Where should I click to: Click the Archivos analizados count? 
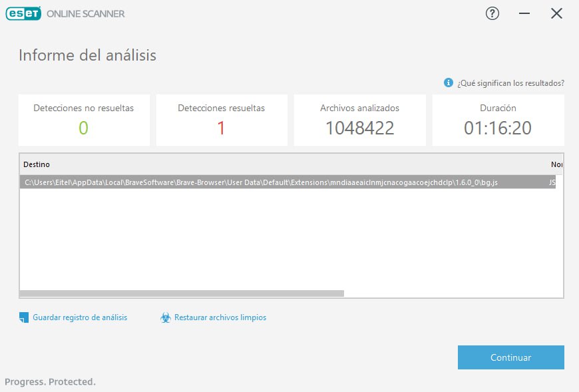click(359, 128)
